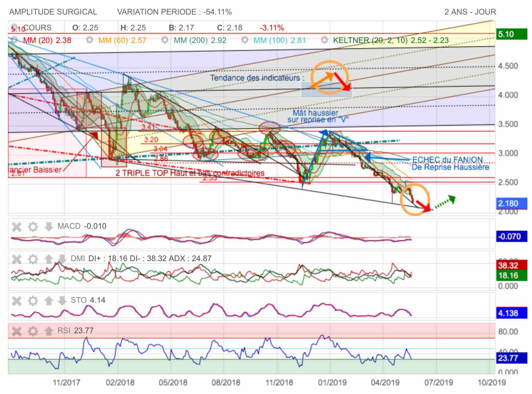Image resolution: width=532 pixels, height=394 pixels.
Task: Click the MM (60) 2.57 label
Action: 123,40
